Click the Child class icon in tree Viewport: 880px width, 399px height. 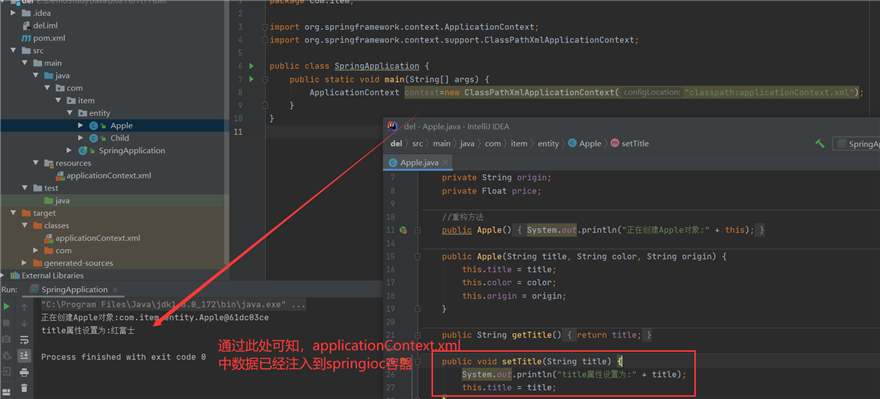click(94, 138)
